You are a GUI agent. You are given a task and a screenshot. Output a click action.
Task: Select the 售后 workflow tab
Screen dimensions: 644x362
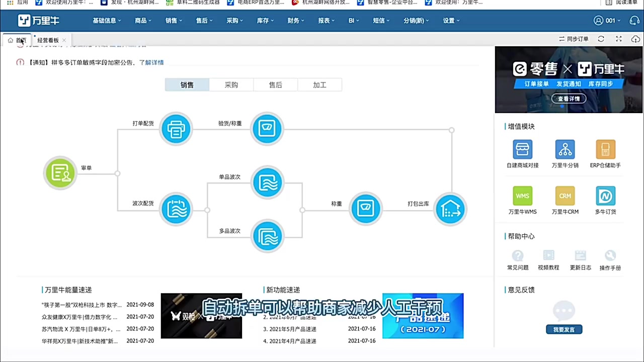tap(276, 85)
